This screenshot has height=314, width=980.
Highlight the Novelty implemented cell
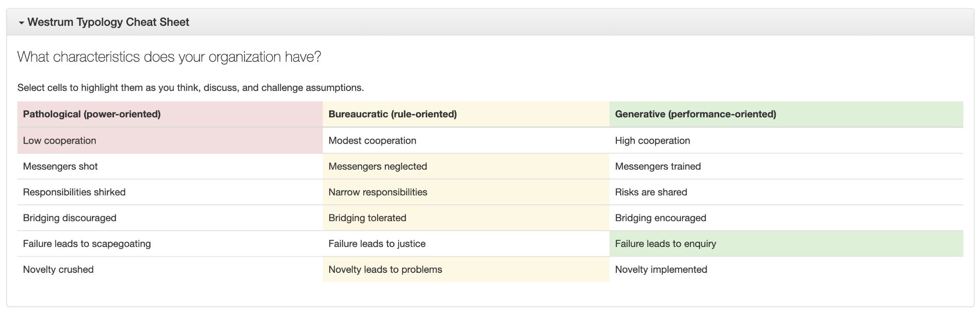786,269
